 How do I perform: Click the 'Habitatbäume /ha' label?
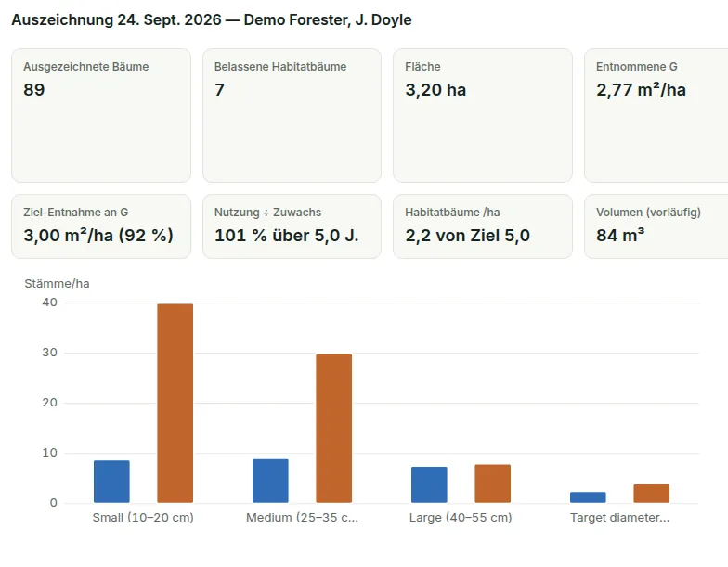point(453,212)
